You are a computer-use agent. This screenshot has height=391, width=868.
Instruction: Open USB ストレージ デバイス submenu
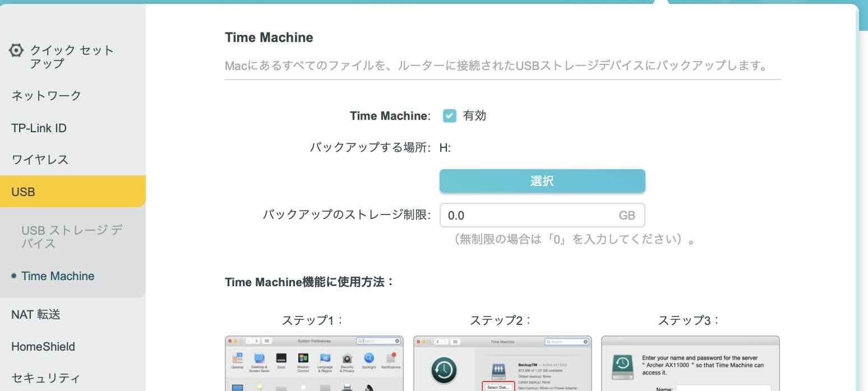click(72, 237)
